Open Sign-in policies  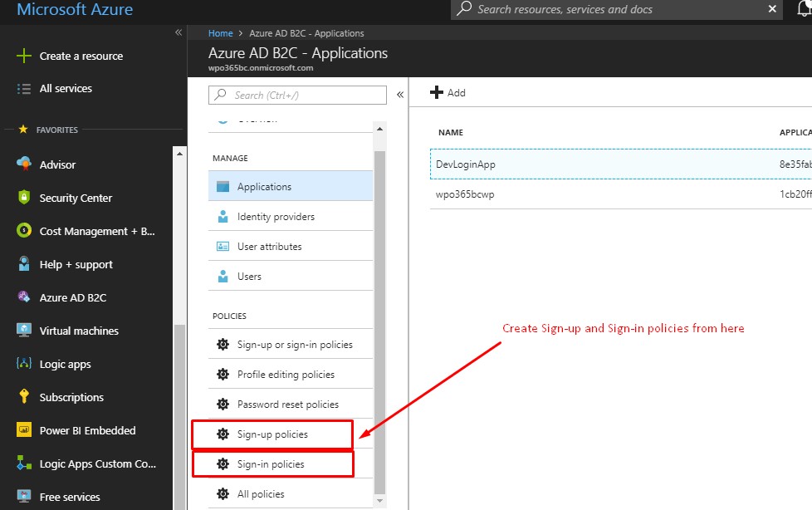291,463
